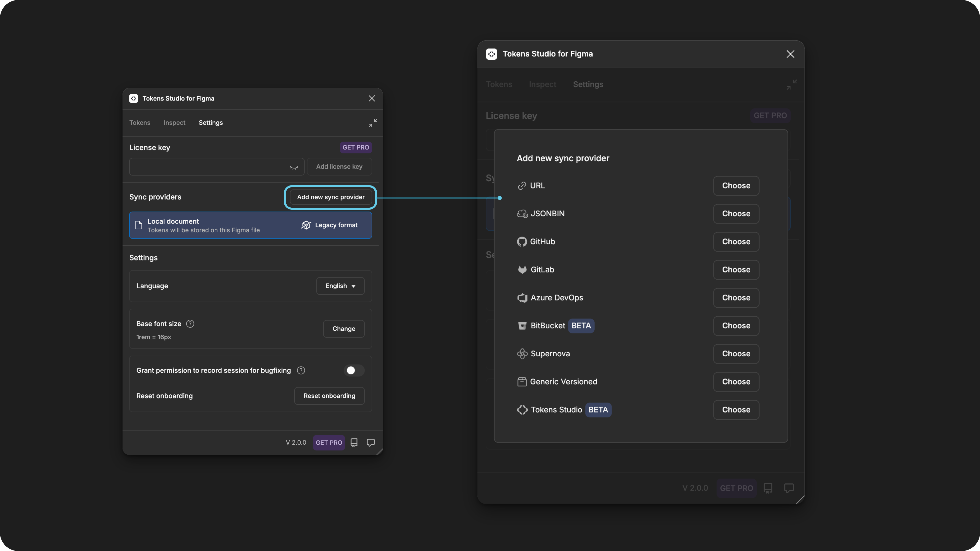Image resolution: width=980 pixels, height=551 pixels.
Task: Click JSONBIN cloud icon
Action: coord(522,214)
